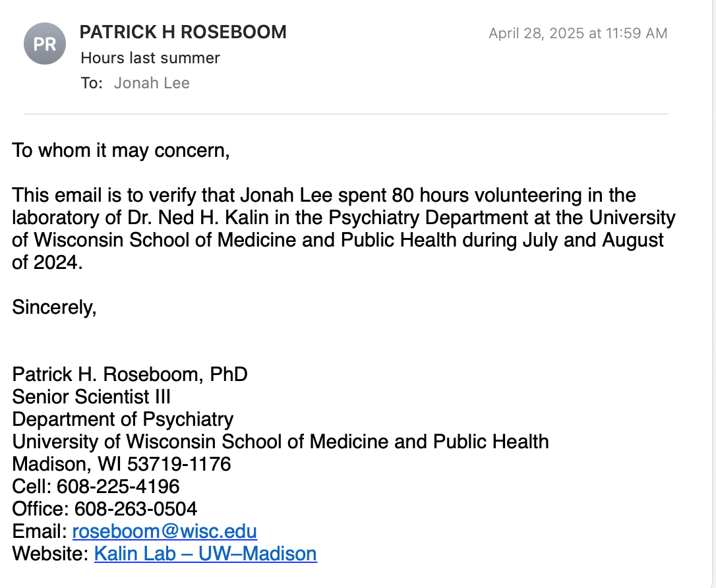Click the office number 608-263-0504
The image size is (716, 588).
pos(136,509)
